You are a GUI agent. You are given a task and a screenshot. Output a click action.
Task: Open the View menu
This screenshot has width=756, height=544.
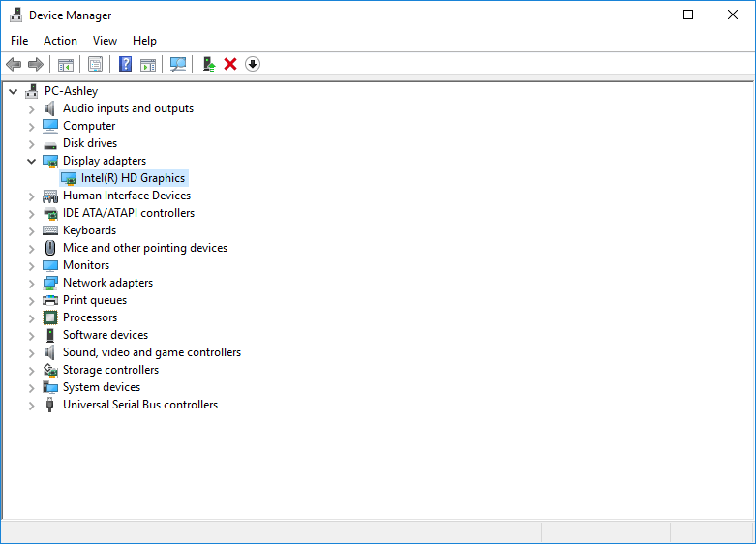point(105,41)
